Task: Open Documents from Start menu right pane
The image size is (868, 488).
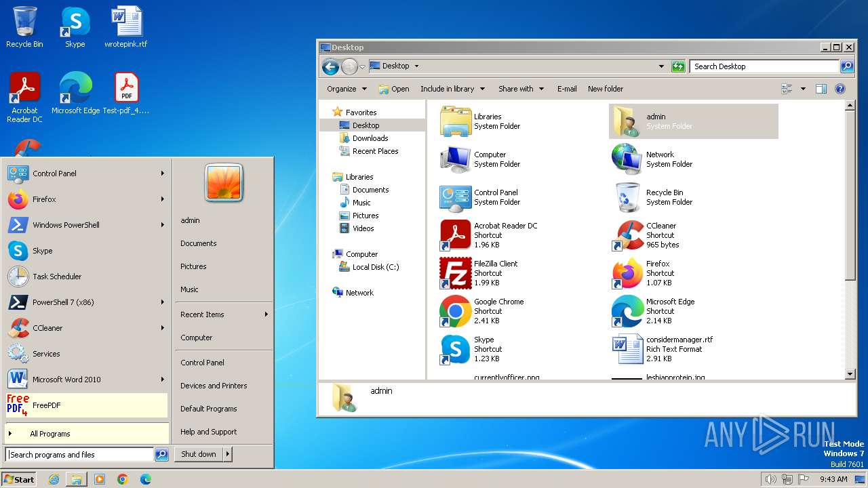Action: pyautogui.click(x=199, y=243)
